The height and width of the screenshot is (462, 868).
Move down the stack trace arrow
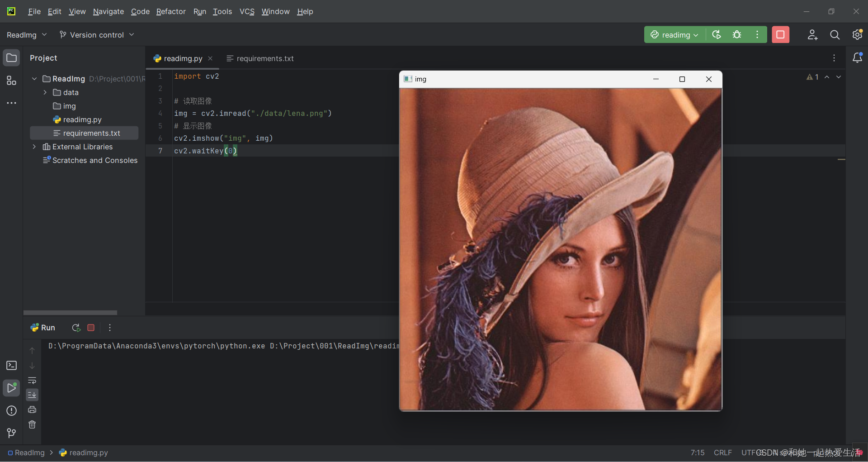32,366
